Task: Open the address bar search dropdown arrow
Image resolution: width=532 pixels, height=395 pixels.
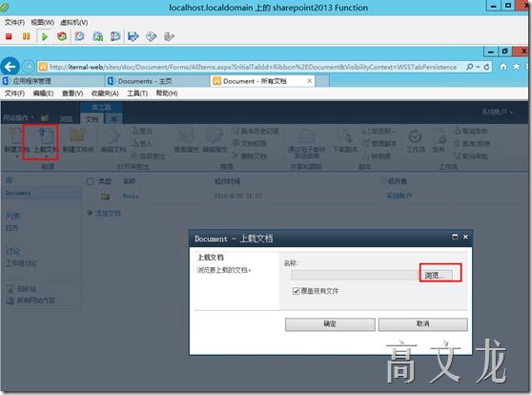Action: pos(478,67)
